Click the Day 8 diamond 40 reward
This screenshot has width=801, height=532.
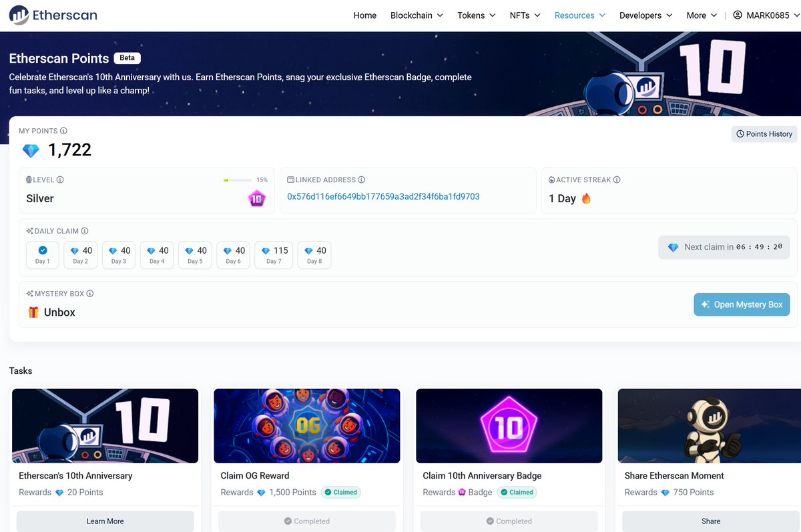[314, 255]
